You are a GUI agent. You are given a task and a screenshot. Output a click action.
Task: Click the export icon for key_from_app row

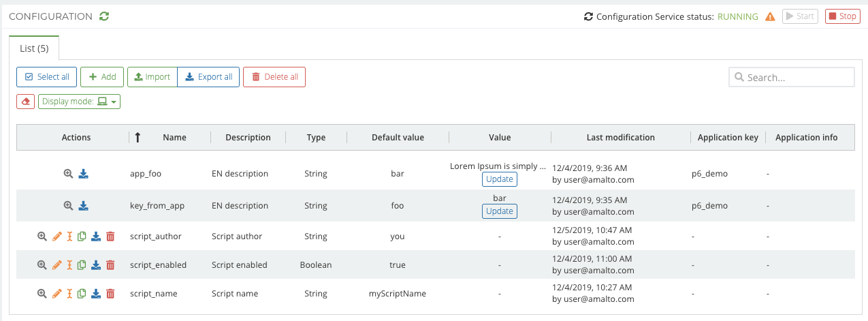(83, 205)
